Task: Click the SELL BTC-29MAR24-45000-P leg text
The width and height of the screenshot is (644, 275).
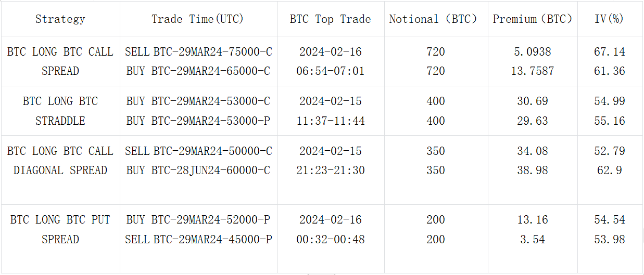Action: point(198,240)
